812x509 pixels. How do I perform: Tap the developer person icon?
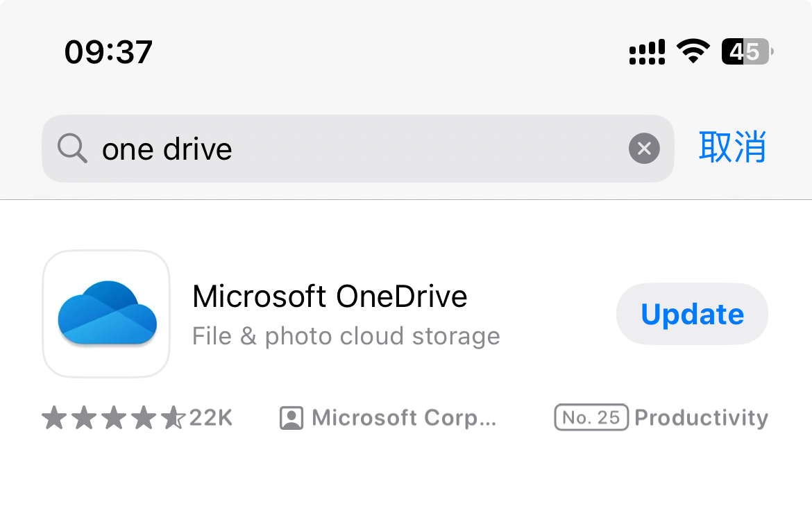(291, 418)
